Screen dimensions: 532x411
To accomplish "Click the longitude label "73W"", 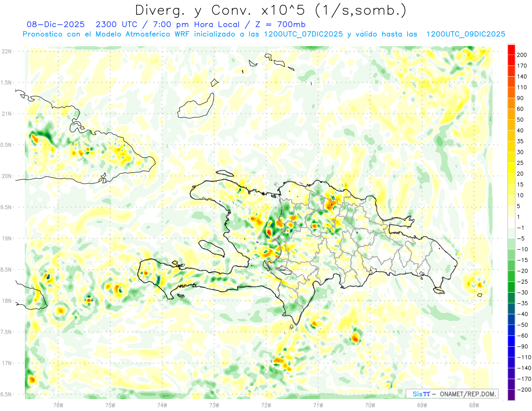I will 214,405.
